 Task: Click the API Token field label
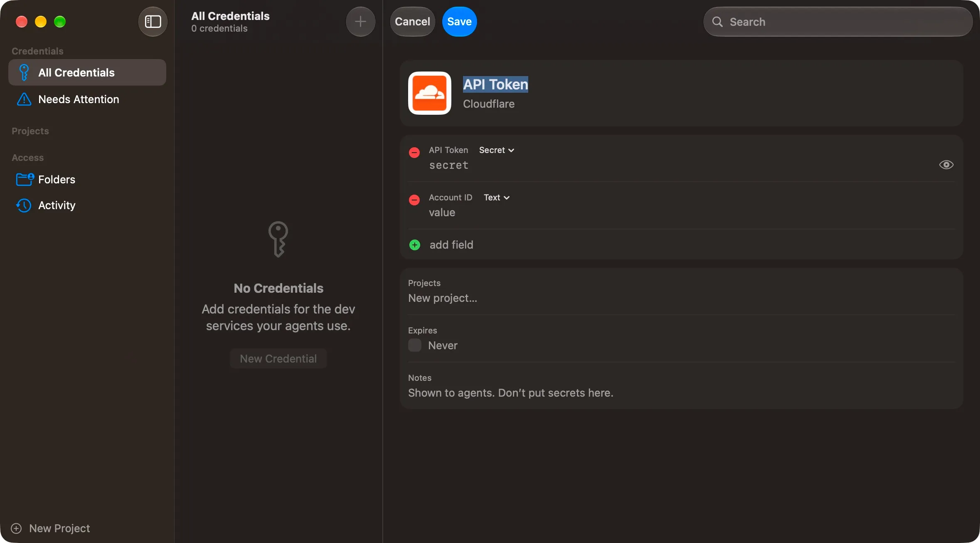[x=448, y=150]
